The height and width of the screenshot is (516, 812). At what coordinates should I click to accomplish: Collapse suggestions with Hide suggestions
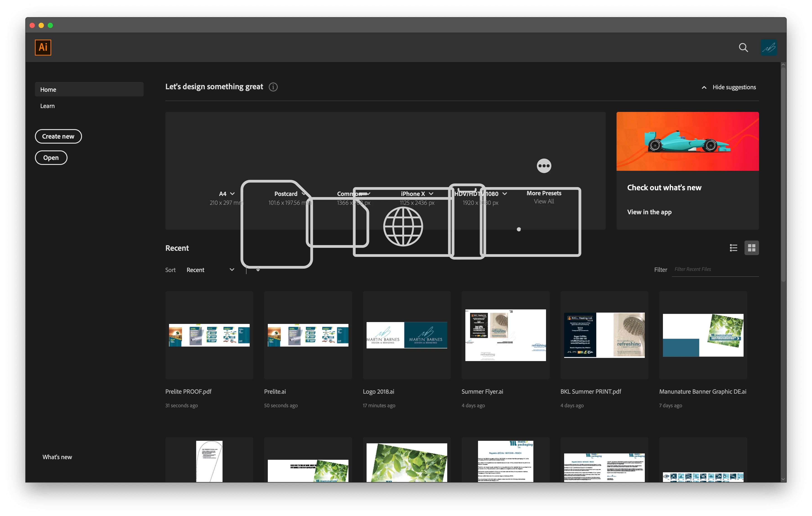click(729, 87)
